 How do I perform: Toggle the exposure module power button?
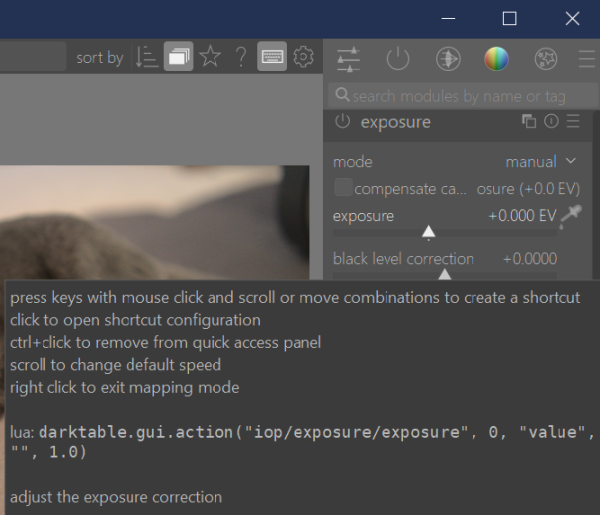coord(342,122)
